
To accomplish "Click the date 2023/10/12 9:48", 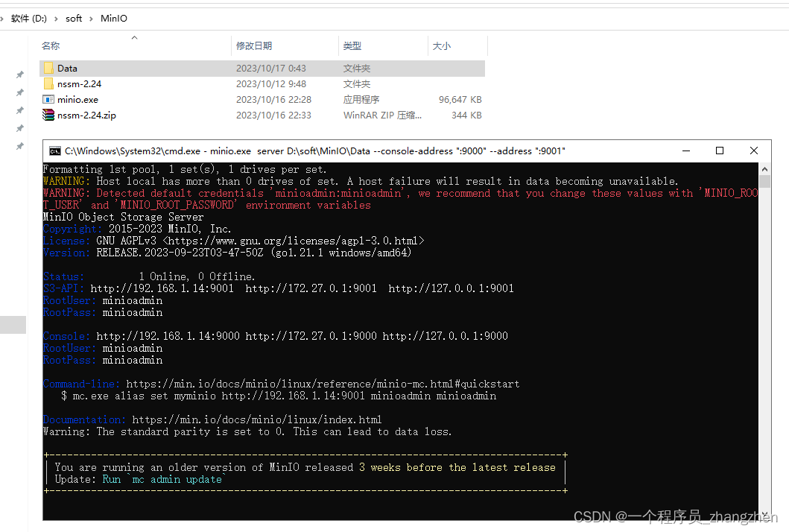I will [270, 83].
